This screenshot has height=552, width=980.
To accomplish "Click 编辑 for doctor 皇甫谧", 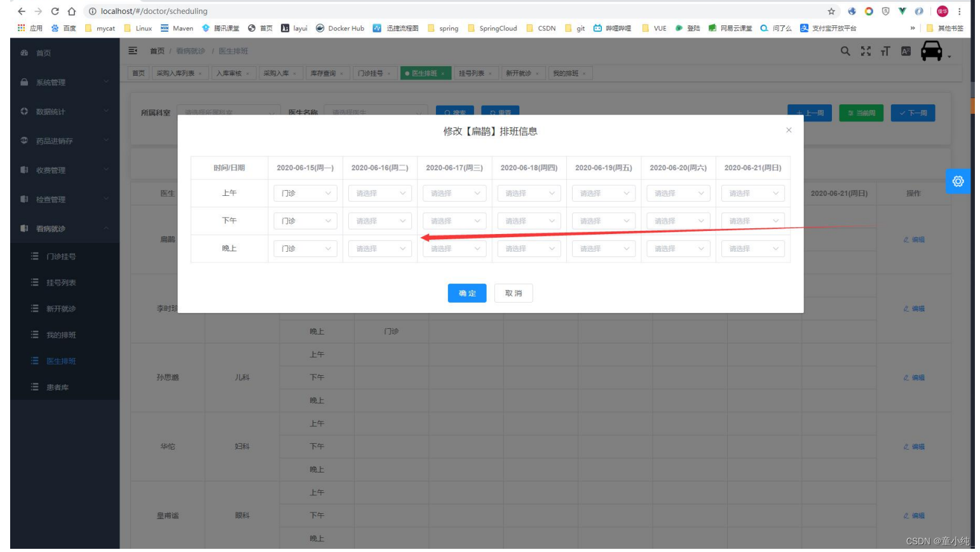I will tap(914, 516).
